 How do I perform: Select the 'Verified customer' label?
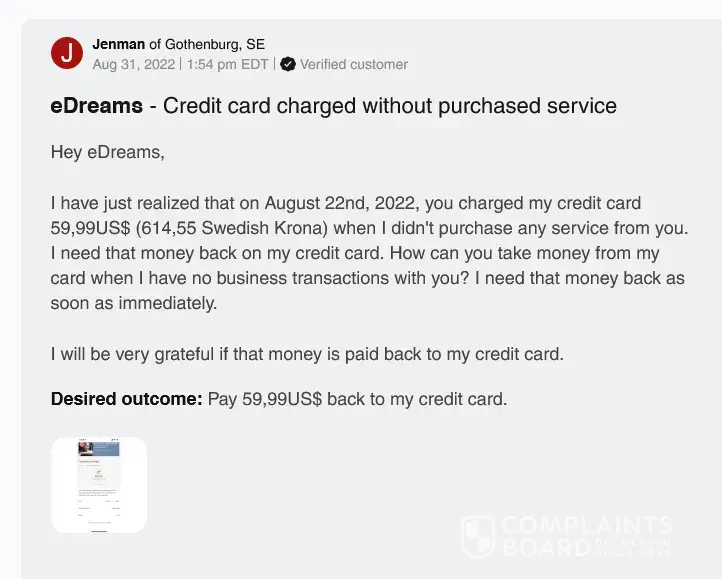click(x=353, y=64)
